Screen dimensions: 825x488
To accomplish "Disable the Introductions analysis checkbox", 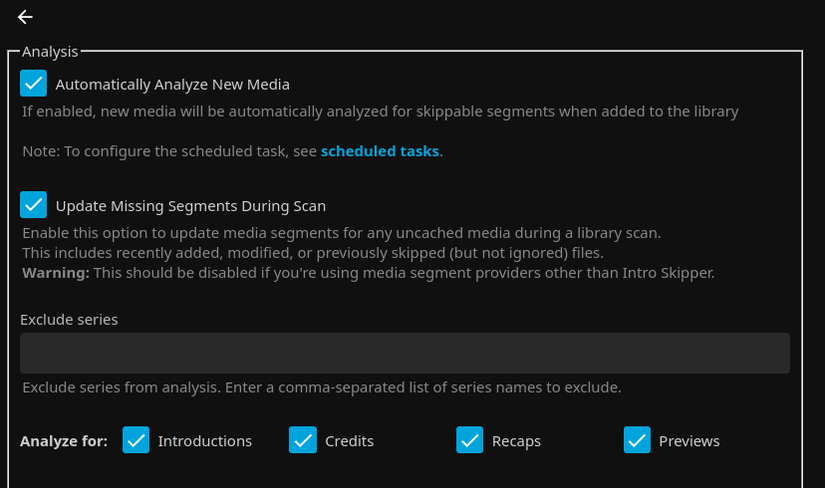I will (x=136, y=440).
